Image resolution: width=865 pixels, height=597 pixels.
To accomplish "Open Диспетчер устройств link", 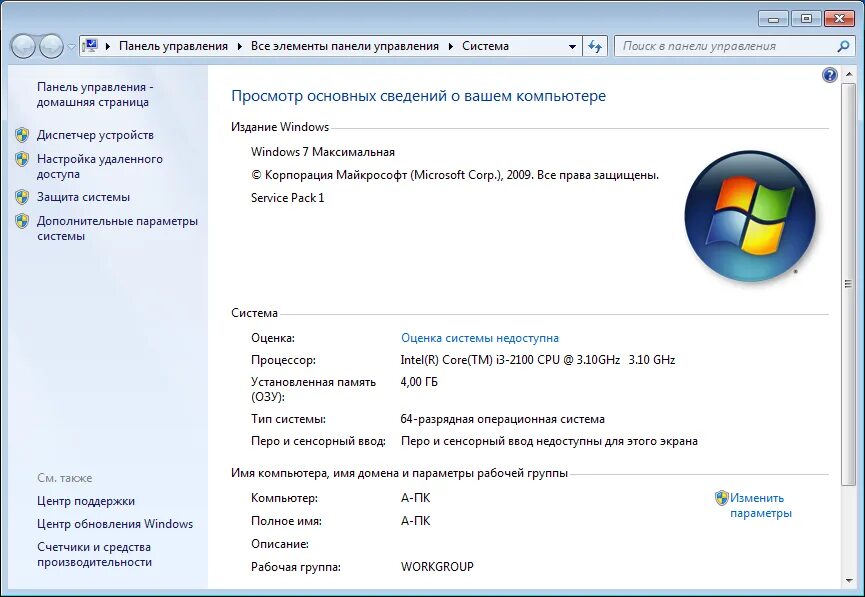I will [95, 135].
